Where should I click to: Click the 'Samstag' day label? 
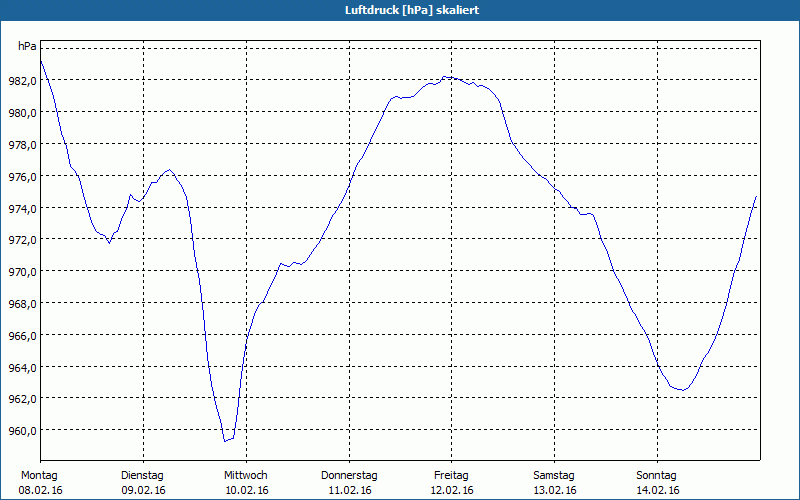pyautogui.click(x=554, y=476)
